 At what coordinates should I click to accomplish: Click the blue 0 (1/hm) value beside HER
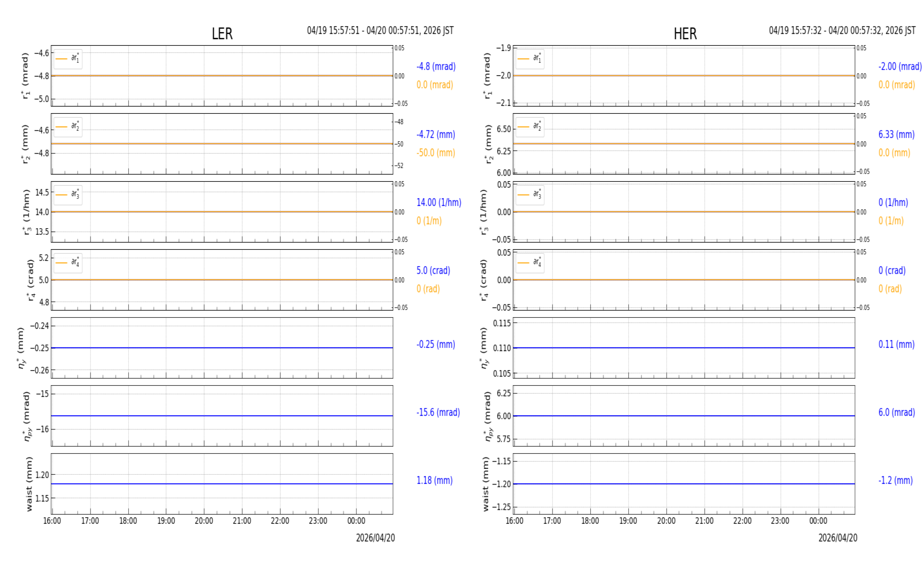[893, 203]
